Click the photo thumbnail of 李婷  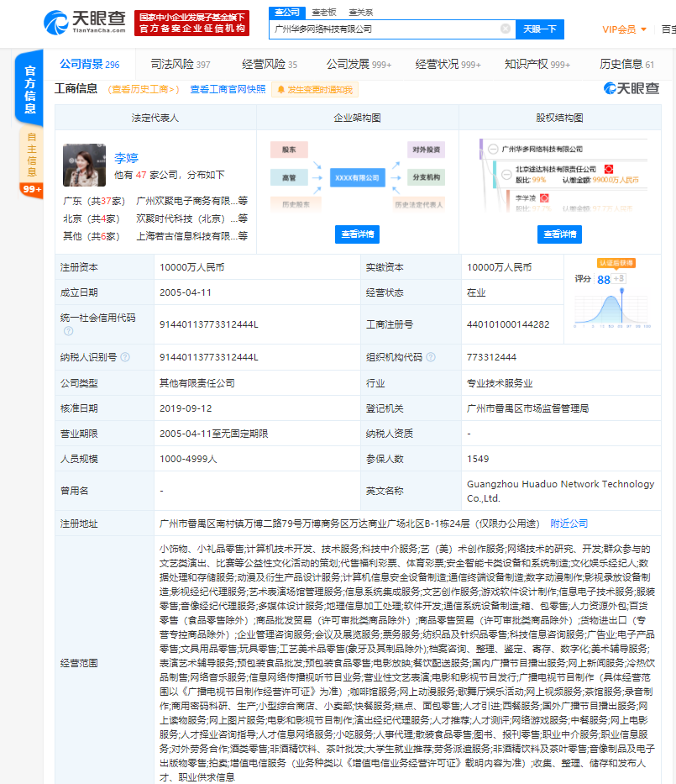click(85, 165)
